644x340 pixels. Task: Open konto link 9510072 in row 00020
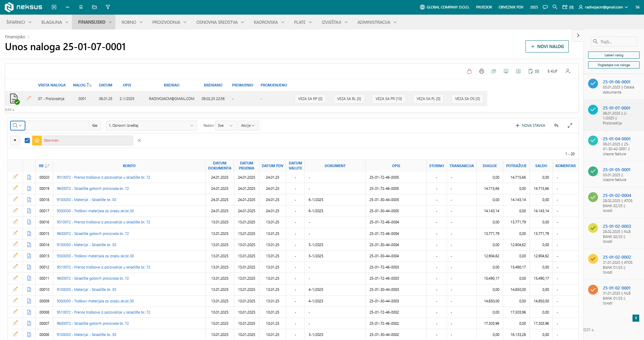tap(103, 177)
